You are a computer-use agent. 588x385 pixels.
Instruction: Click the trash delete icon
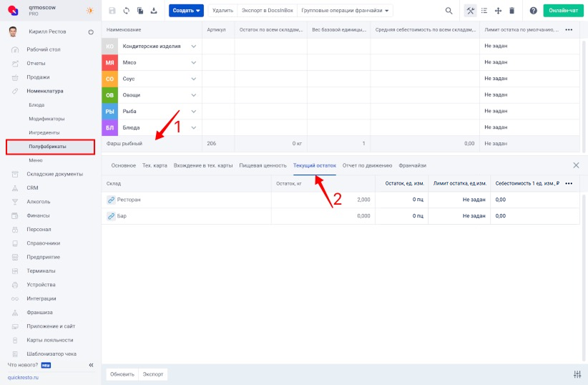[x=511, y=11]
